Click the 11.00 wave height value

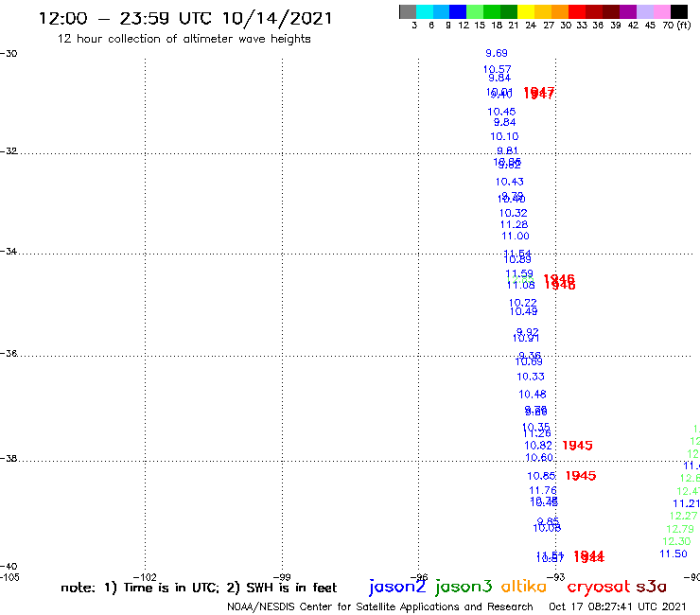click(x=516, y=236)
